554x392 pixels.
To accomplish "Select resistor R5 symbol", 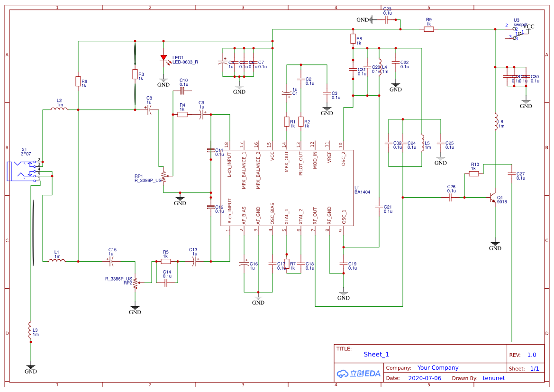I will tap(166, 262).
